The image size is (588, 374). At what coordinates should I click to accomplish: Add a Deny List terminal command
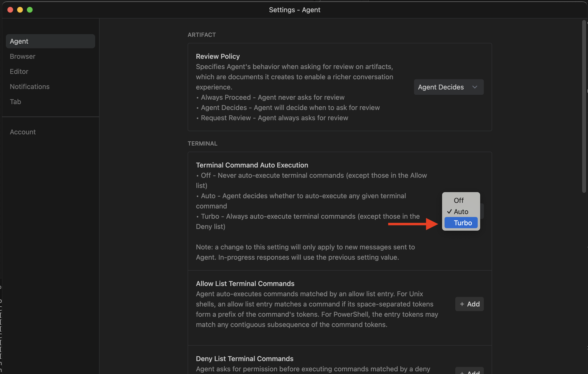click(x=469, y=371)
